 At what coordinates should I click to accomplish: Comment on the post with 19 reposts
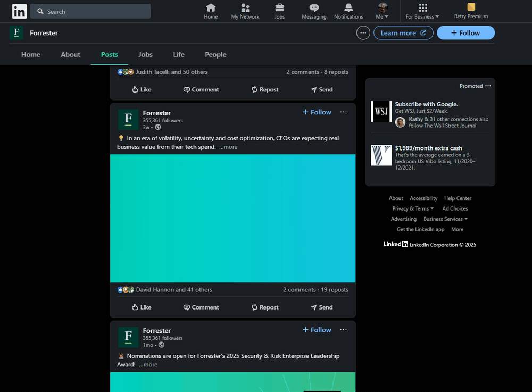pos(201,307)
